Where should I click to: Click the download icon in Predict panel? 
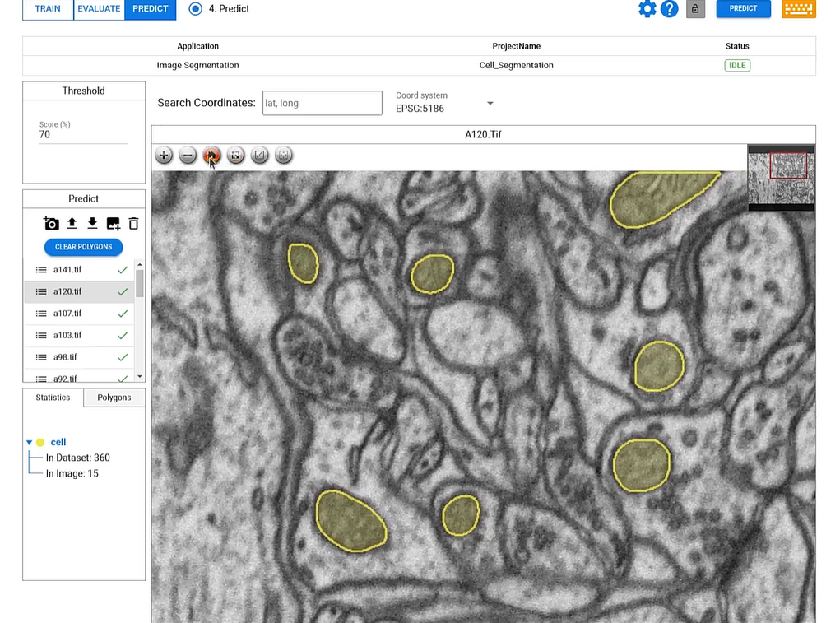pyautogui.click(x=92, y=224)
